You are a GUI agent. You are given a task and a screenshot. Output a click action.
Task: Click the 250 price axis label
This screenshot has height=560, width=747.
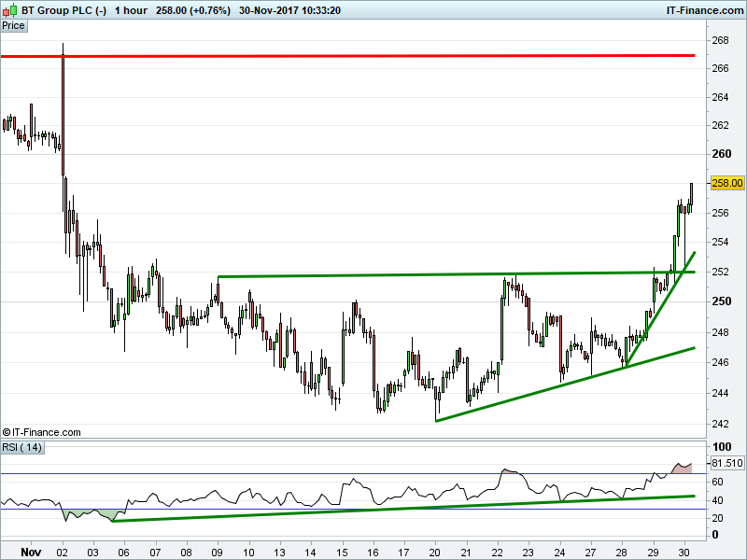click(x=721, y=301)
